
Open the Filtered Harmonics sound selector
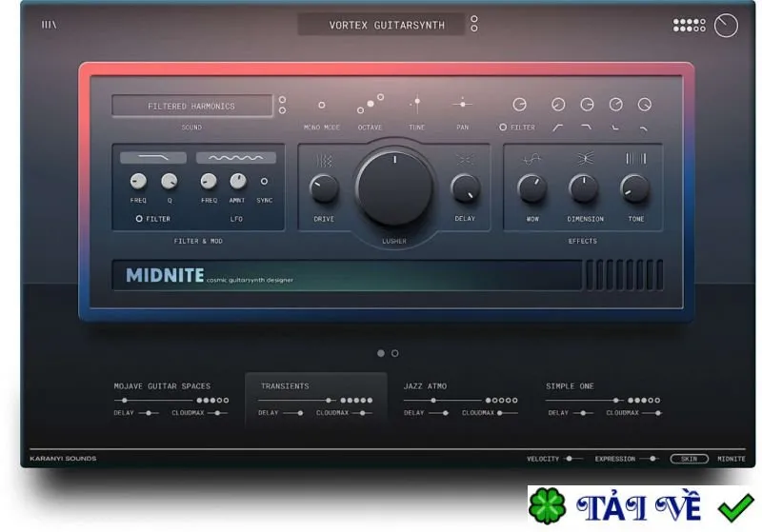tap(192, 106)
